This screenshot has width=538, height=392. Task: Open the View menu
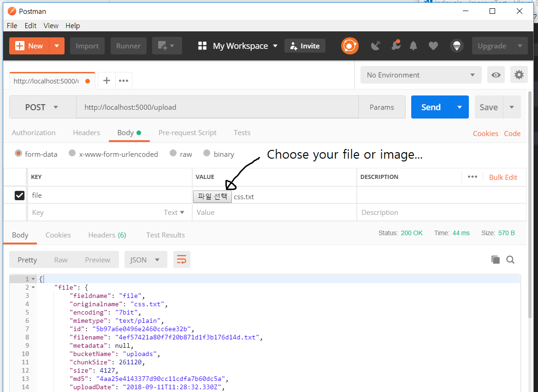pos(51,26)
